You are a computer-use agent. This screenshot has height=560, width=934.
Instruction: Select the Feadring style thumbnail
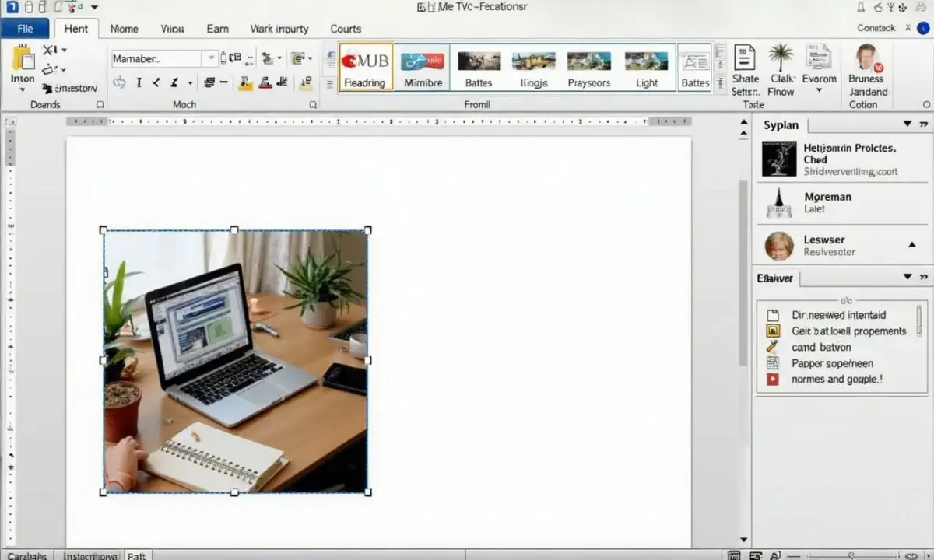(365, 68)
